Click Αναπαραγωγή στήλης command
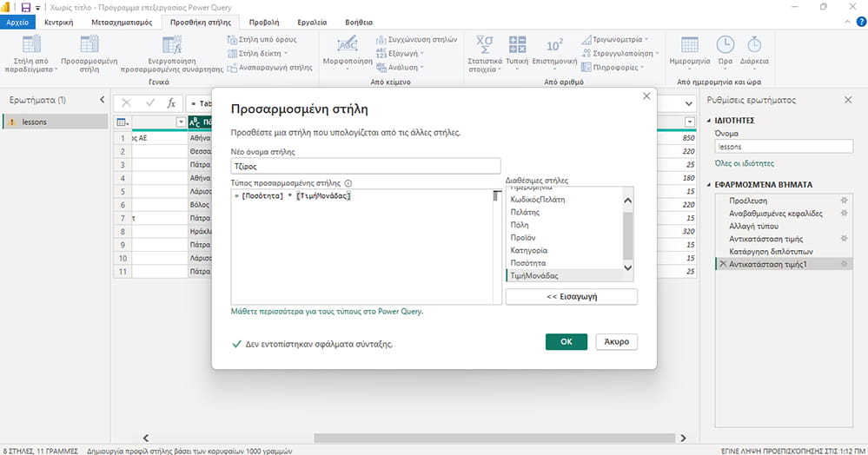 (x=269, y=68)
